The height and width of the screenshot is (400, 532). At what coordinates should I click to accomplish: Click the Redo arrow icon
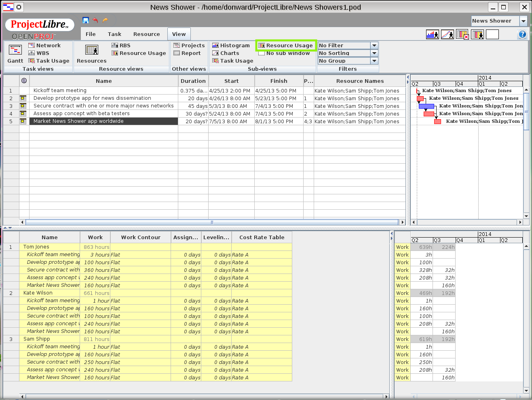coord(105,20)
